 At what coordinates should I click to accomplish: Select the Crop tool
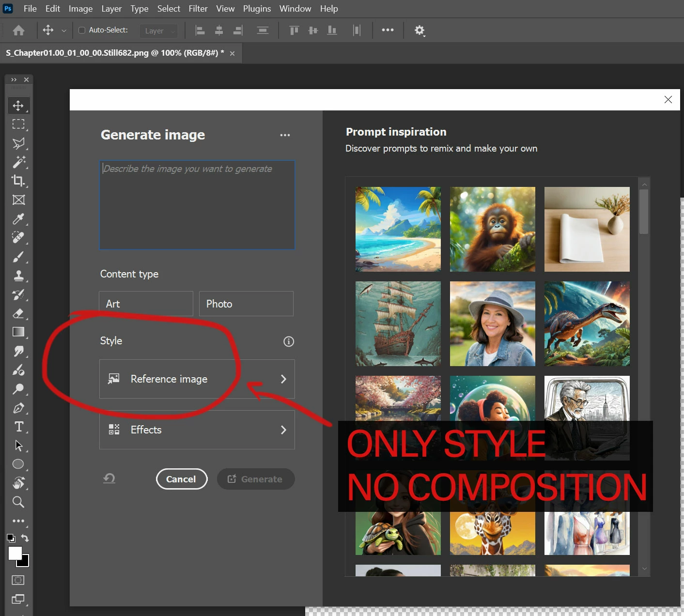[x=18, y=181]
